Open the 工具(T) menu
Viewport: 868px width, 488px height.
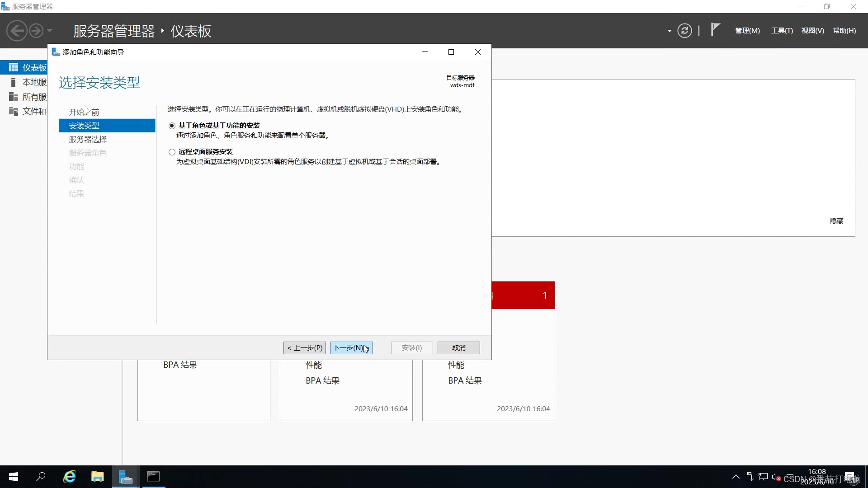(x=782, y=31)
